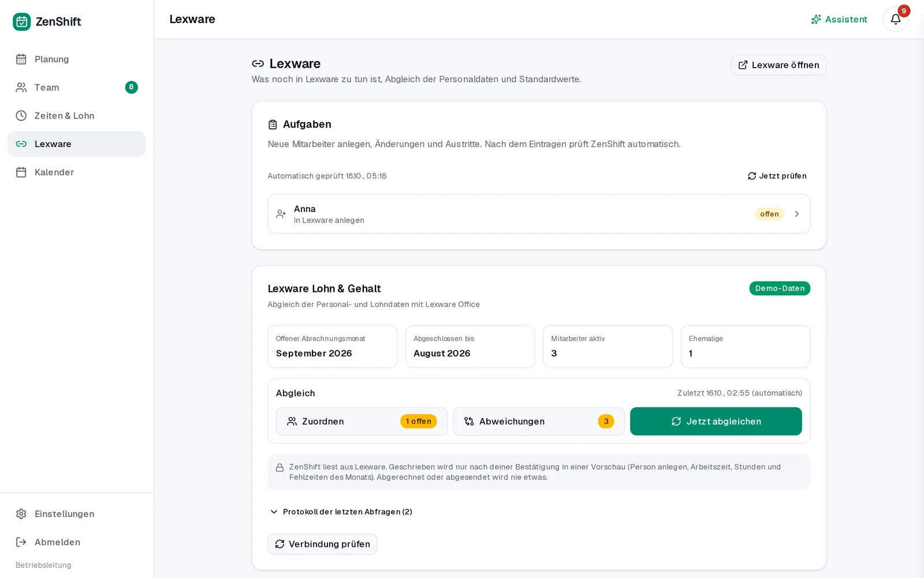Click the offen status badge for Anna
The height and width of the screenshot is (578, 924).
pyautogui.click(x=769, y=214)
